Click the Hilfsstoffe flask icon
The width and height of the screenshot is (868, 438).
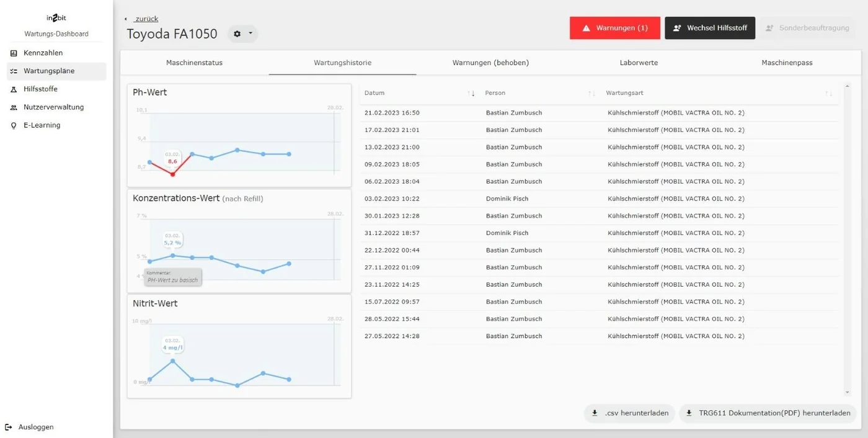(14, 89)
